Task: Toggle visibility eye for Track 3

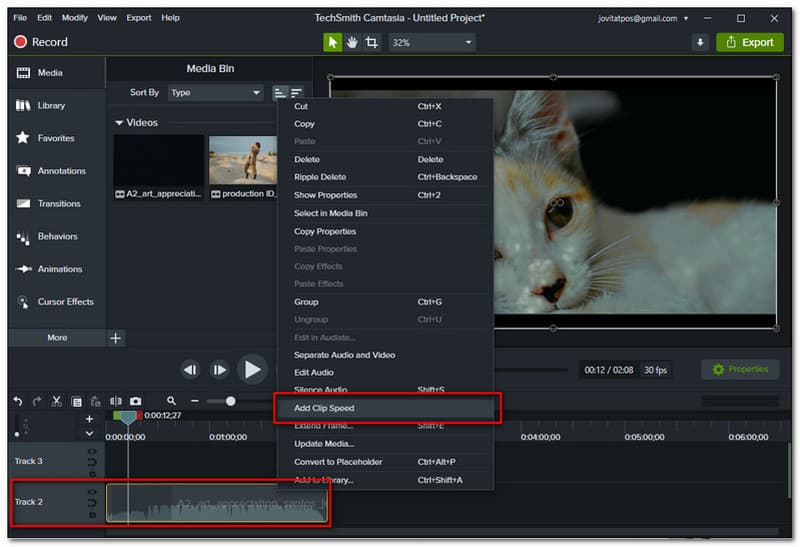Action: [x=92, y=452]
